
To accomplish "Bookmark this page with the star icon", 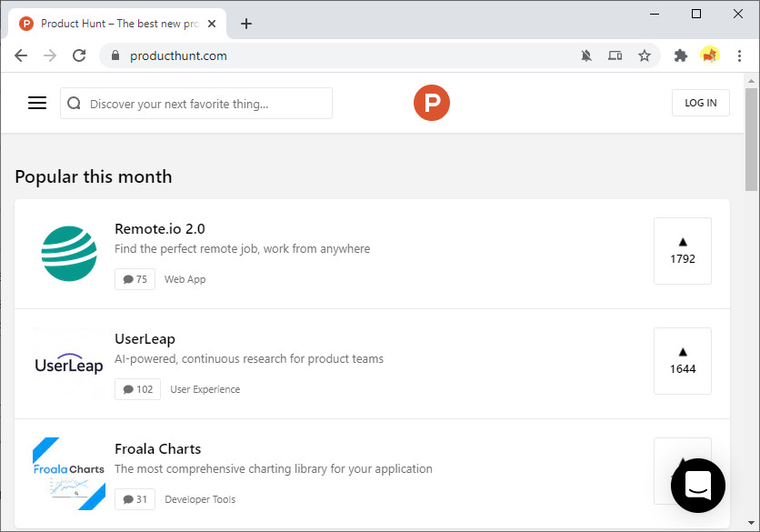I will (645, 55).
